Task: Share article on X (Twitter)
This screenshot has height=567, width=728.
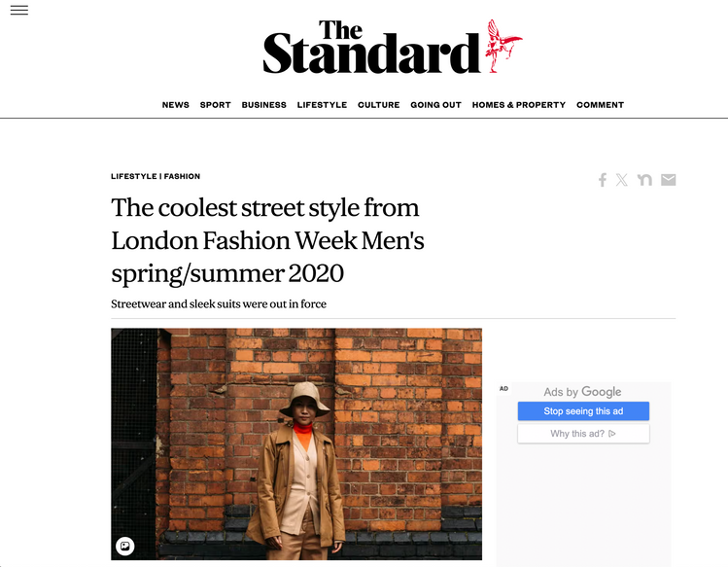Action: tap(622, 180)
